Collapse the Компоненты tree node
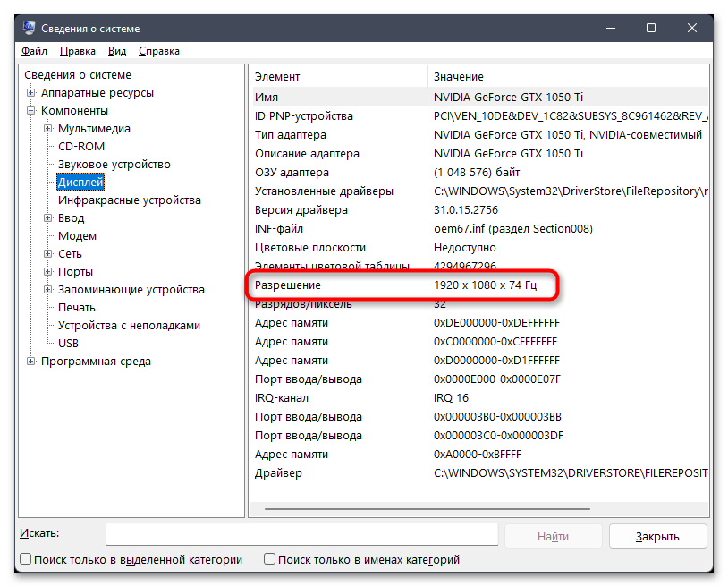Viewport: 728px width, 587px height. click(30, 111)
